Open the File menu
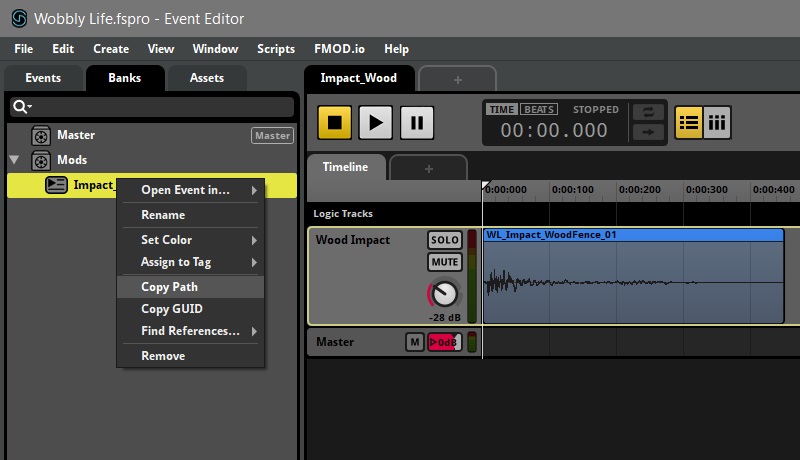The image size is (800, 460). tap(23, 49)
